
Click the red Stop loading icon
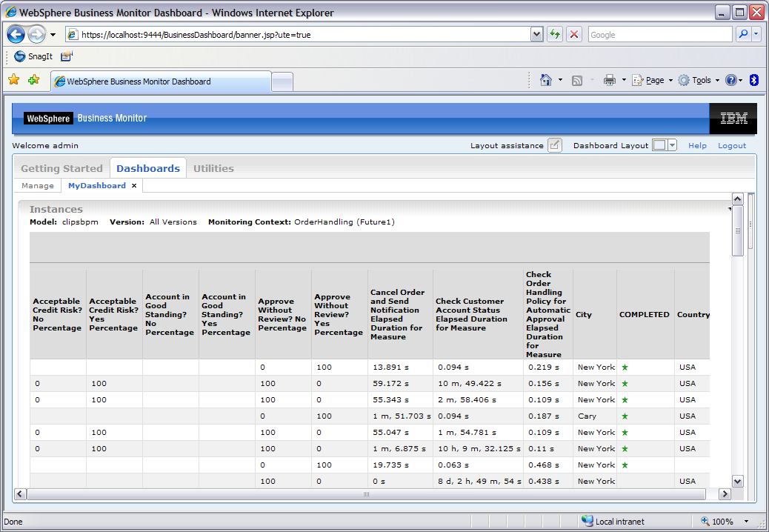pos(574,34)
